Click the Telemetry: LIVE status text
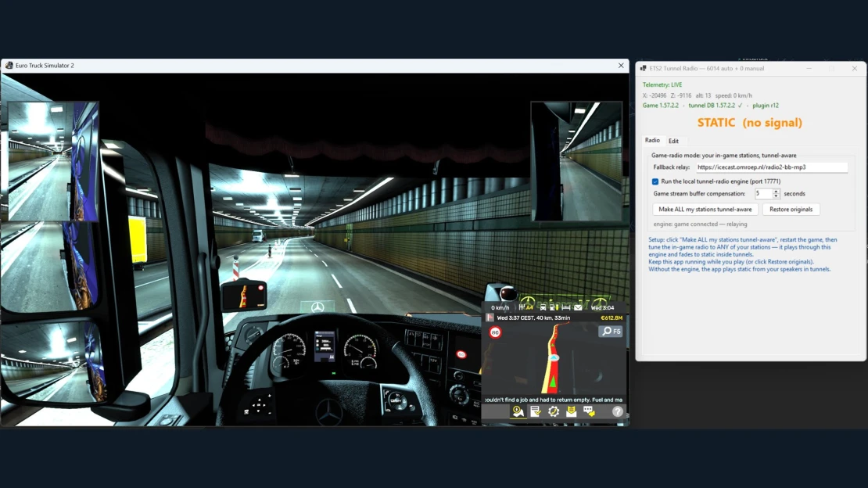 [x=662, y=84]
